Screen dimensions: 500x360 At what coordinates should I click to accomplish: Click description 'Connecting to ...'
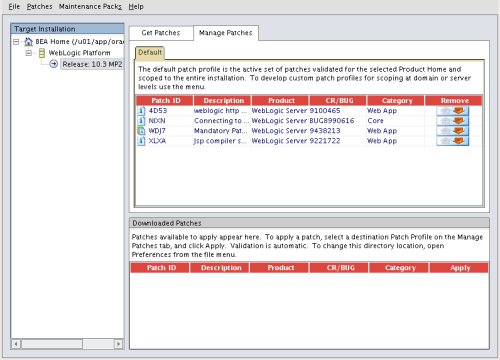point(221,121)
